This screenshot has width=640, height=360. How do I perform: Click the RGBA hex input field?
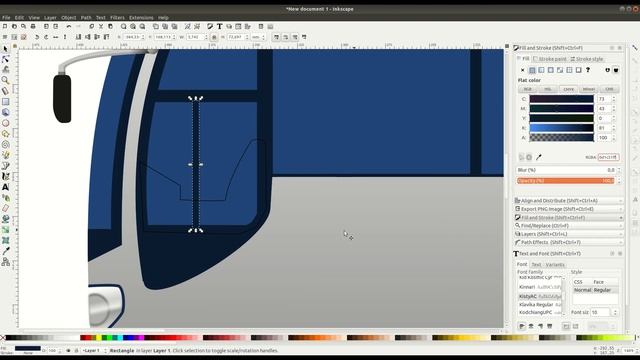pos(609,157)
